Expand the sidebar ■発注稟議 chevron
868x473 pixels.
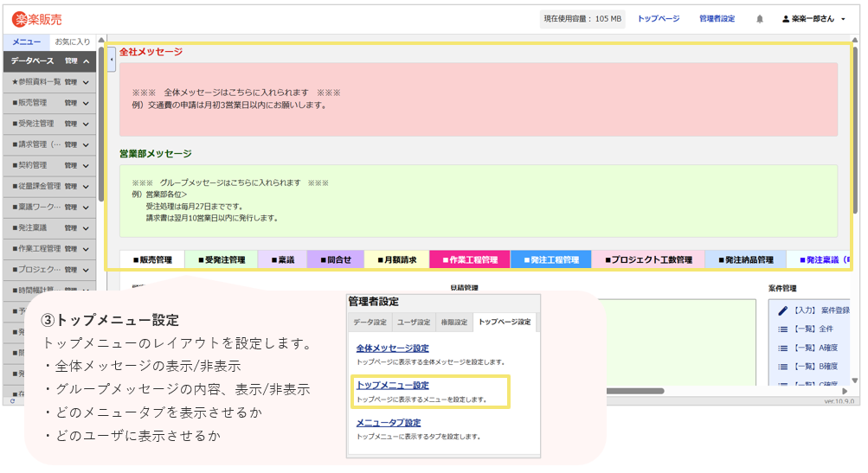point(86,228)
